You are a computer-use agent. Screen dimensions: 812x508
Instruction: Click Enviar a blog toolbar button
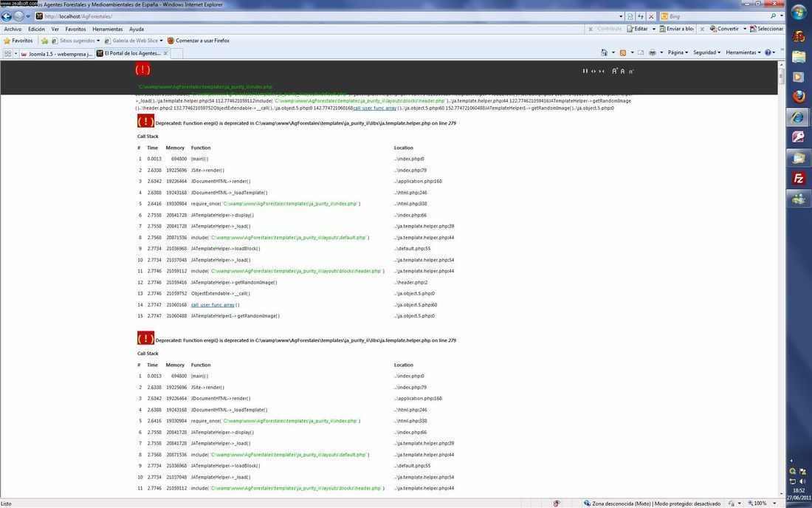[x=676, y=29]
